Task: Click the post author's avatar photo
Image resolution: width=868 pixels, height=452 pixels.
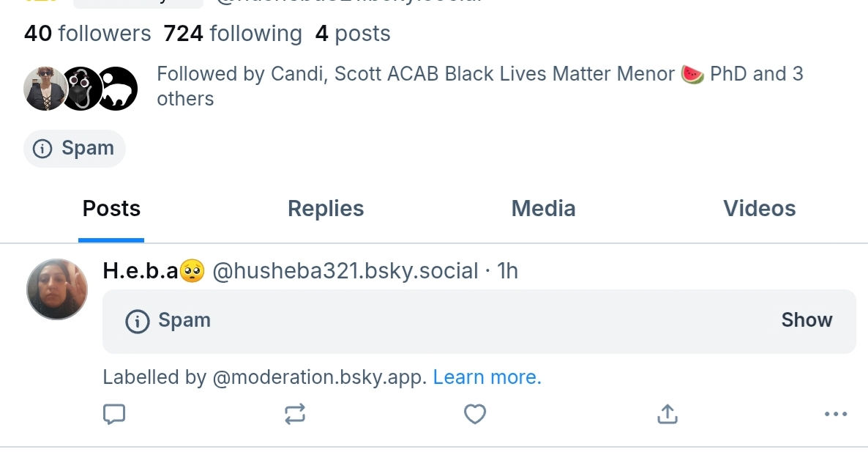Action: coord(57,289)
